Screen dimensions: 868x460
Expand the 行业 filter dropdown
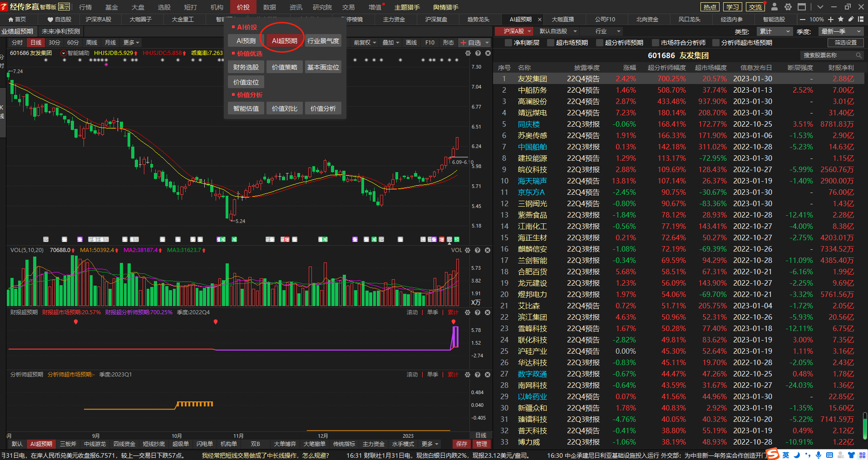(x=607, y=31)
